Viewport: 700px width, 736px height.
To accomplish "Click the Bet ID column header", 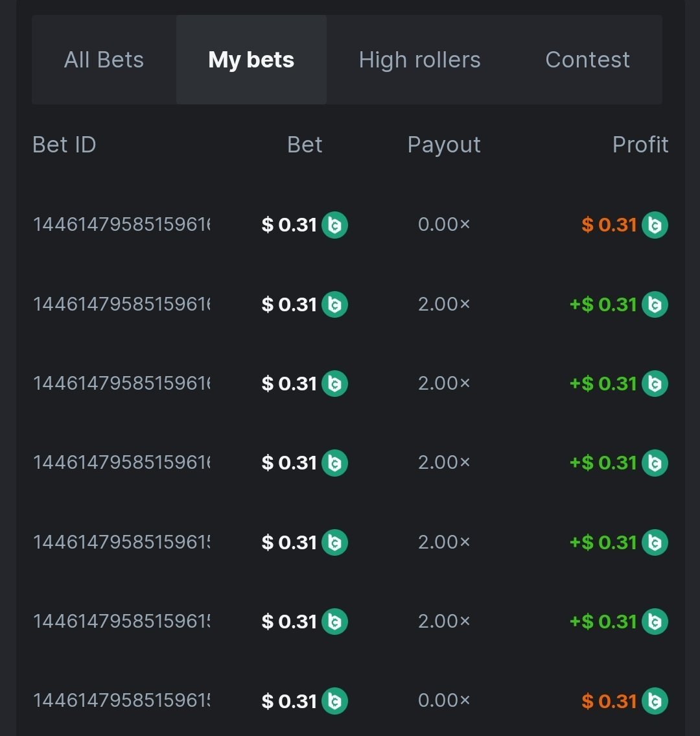I will coord(64,145).
